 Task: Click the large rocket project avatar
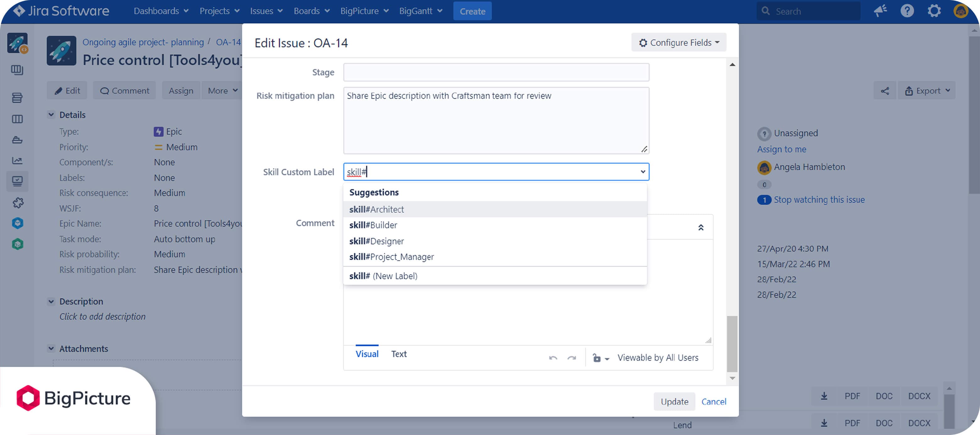[x=62, y=51]
